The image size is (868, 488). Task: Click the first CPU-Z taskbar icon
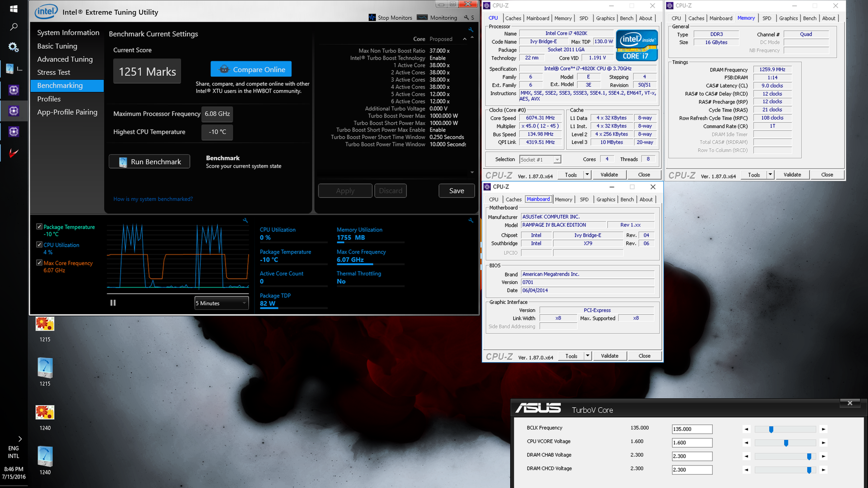point(14,90)
